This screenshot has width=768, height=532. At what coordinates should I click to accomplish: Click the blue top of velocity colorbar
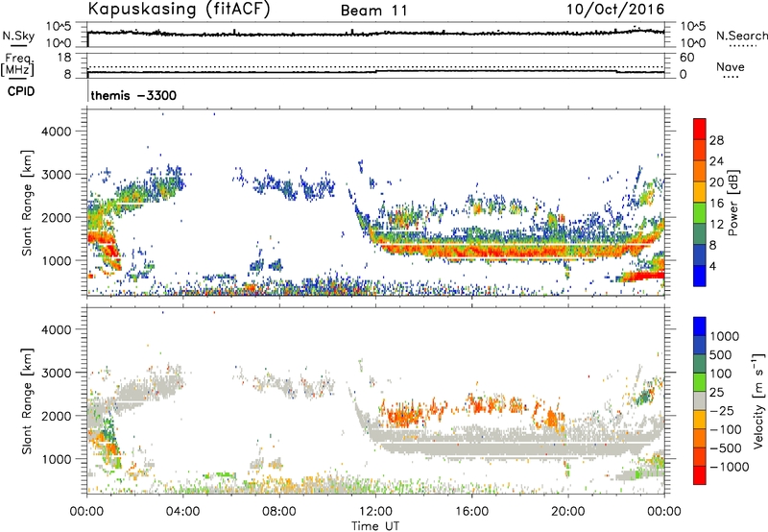click(700, 326)
